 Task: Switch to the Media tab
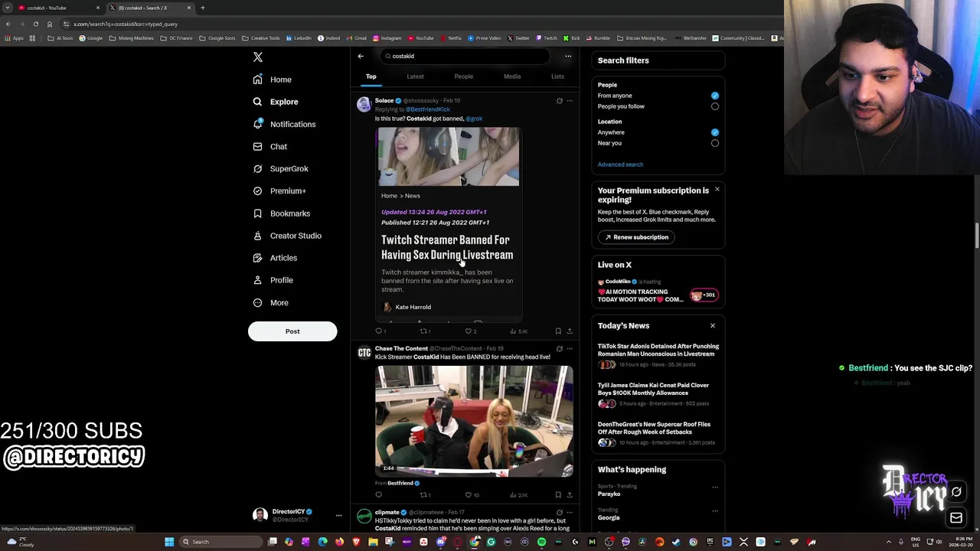coord(512,77)
